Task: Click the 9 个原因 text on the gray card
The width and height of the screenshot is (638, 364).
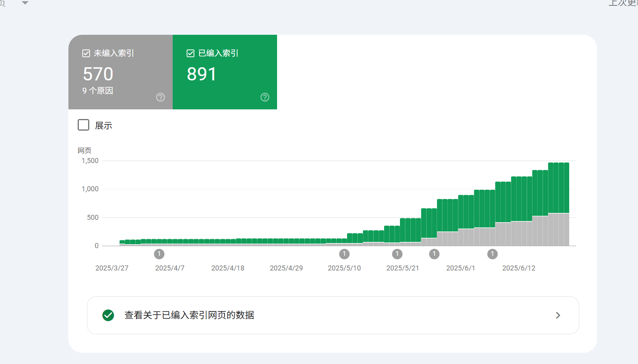Action: [x=97, y=91]
